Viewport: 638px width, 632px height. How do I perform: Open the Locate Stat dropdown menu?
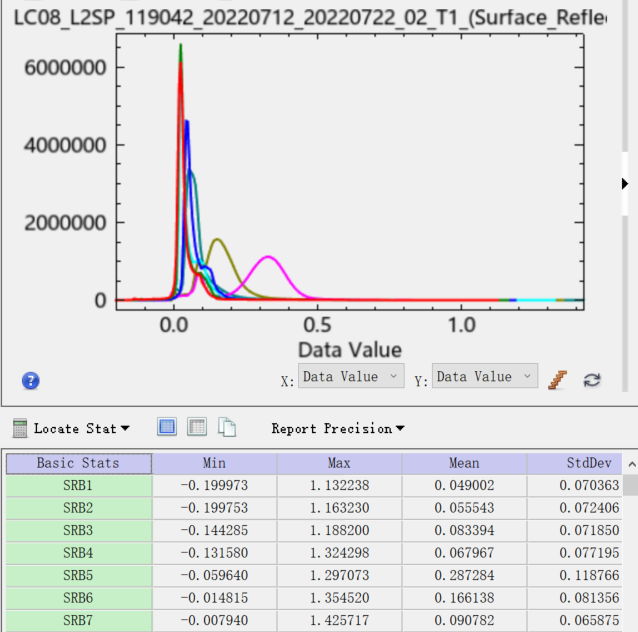pos(81,429)
